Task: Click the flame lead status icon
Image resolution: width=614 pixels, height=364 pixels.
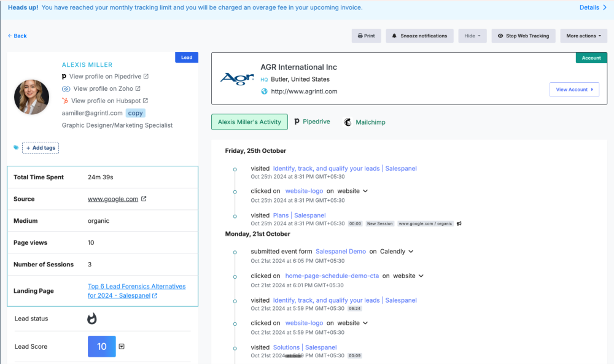Action: [x=92, y=319]
